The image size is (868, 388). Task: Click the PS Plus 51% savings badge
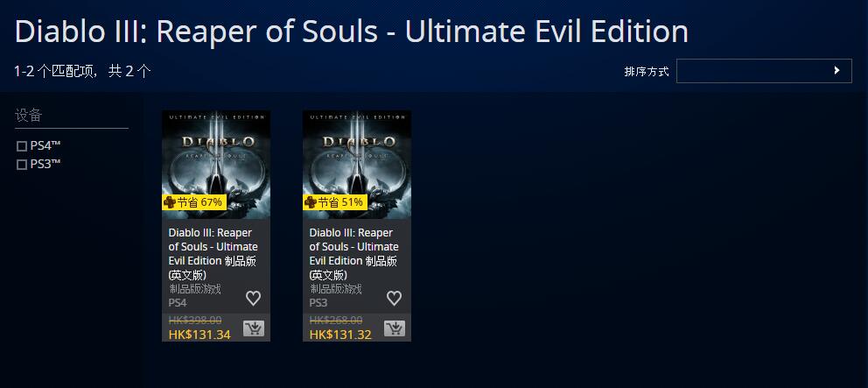pos(335,202)
